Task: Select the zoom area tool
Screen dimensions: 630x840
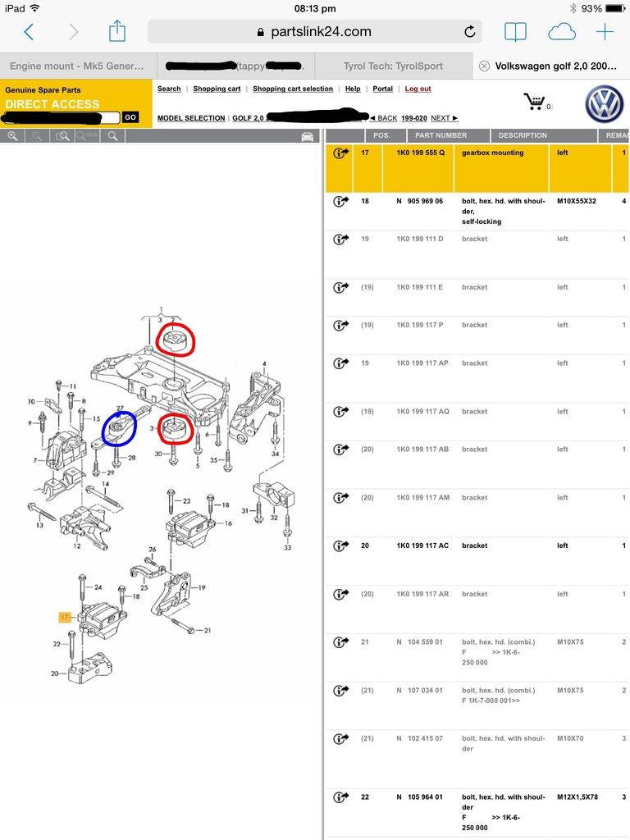Action: [x=62, y=136]
